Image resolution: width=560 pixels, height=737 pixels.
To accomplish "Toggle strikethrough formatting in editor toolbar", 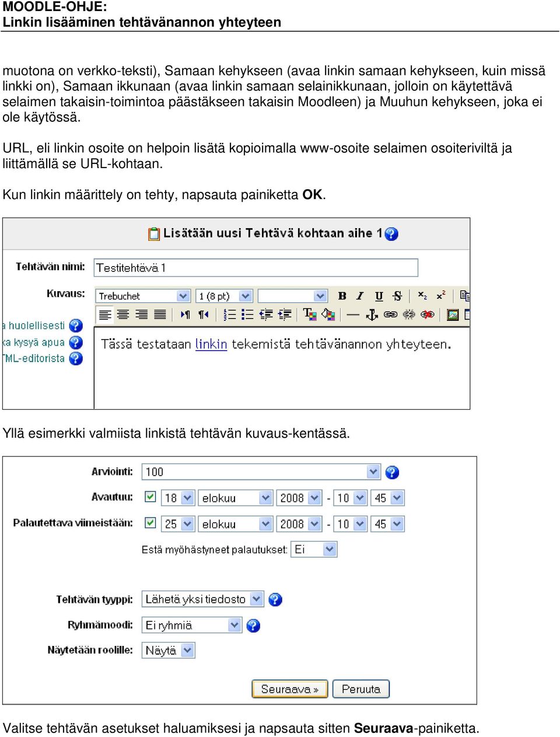I will point(397,296).
